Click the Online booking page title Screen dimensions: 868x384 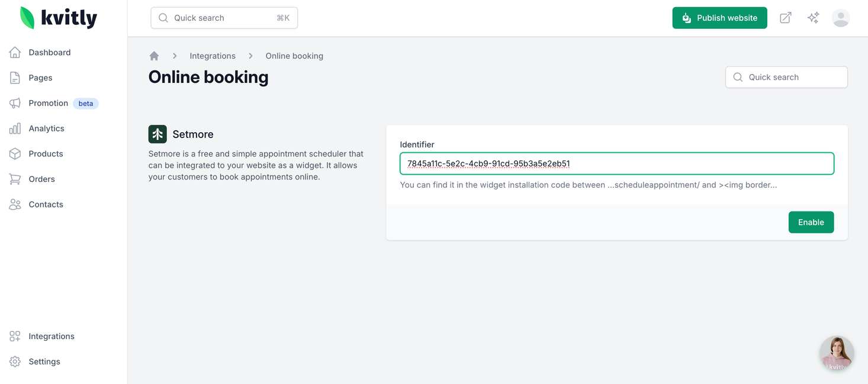[208, 77]
